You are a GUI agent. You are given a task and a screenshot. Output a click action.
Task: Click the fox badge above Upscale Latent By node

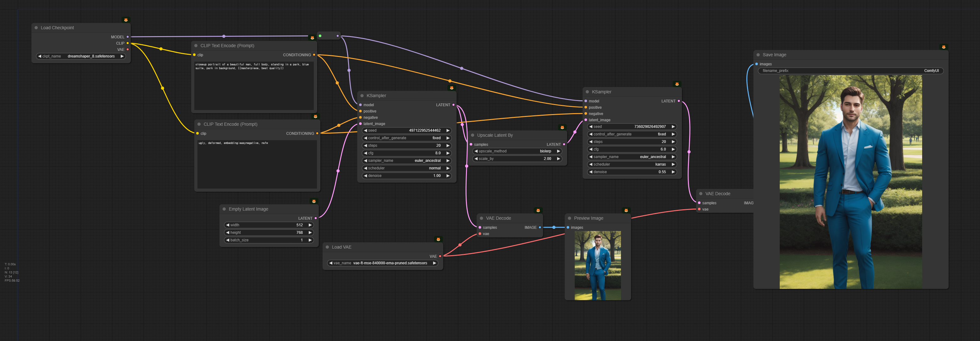click(562, 127)
